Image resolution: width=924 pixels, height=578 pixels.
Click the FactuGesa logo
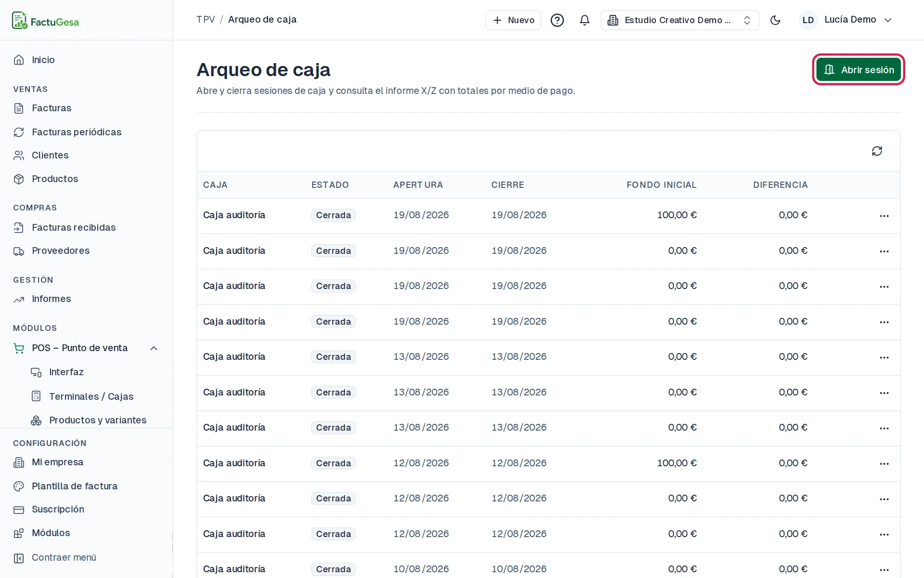45,21
